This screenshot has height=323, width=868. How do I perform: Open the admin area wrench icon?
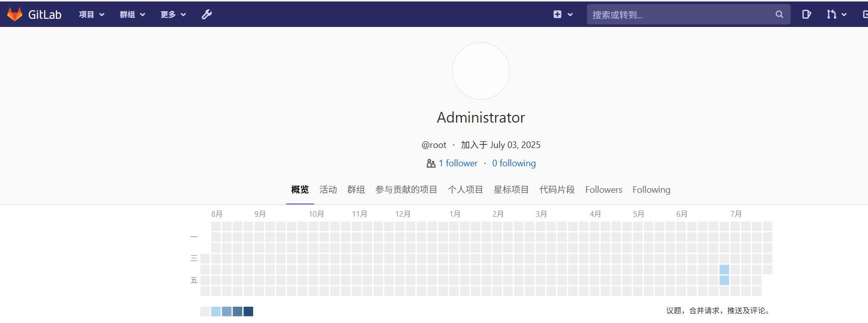click(207, 14)
